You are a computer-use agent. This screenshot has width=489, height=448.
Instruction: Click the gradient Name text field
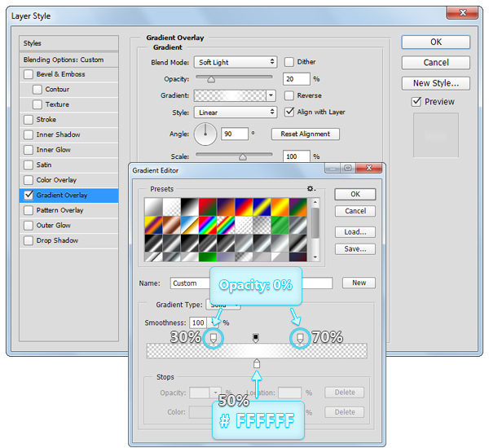[x=196, y=283]
